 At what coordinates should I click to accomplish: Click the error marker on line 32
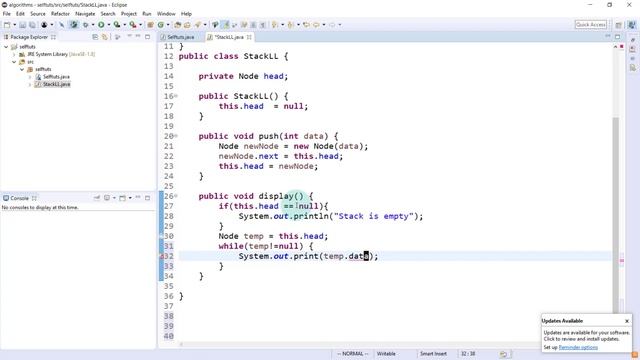[x=162, y=256]
